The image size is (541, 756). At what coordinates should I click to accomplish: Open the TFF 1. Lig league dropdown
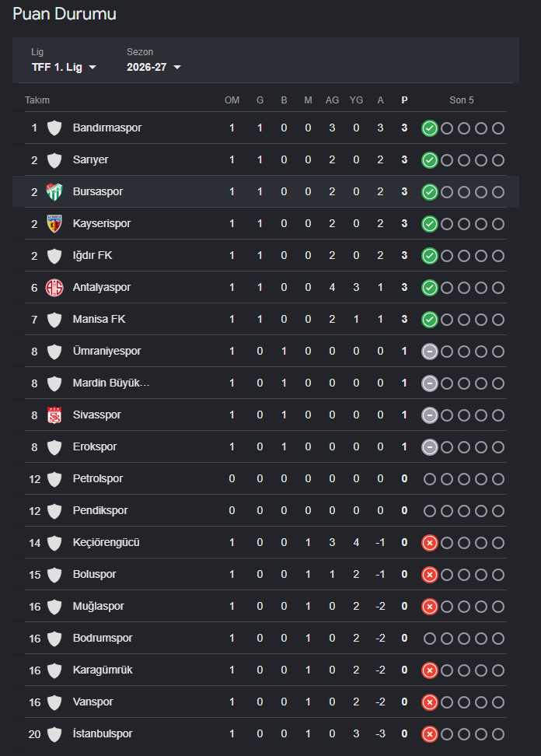pos(64,67)
